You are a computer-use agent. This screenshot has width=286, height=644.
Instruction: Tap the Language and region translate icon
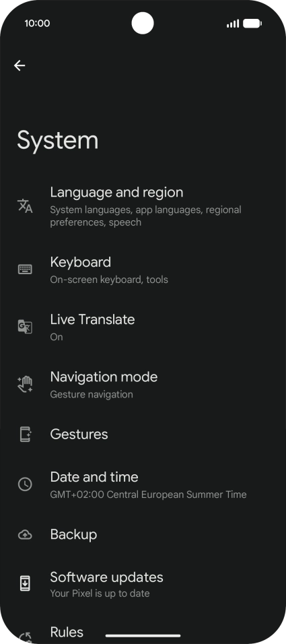[25, 205]
